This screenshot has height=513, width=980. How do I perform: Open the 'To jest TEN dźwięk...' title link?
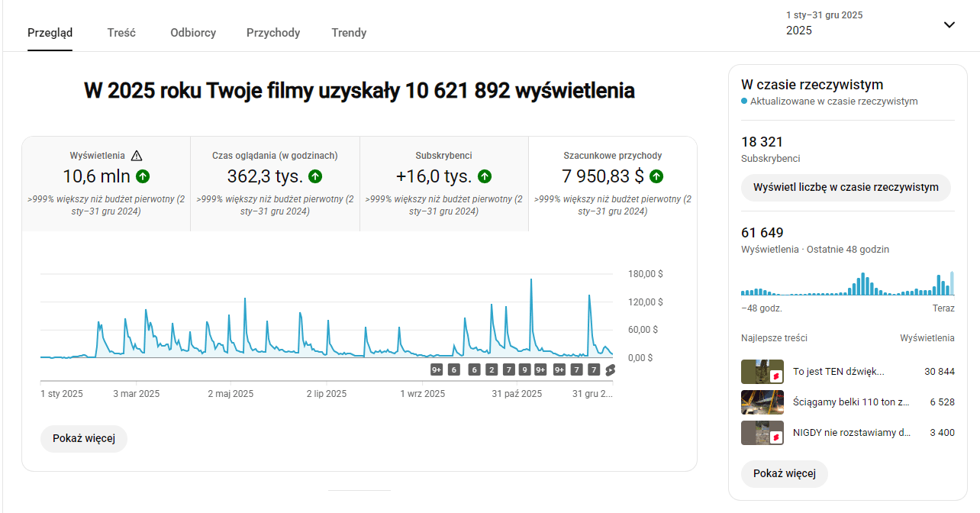pos(838,372)
